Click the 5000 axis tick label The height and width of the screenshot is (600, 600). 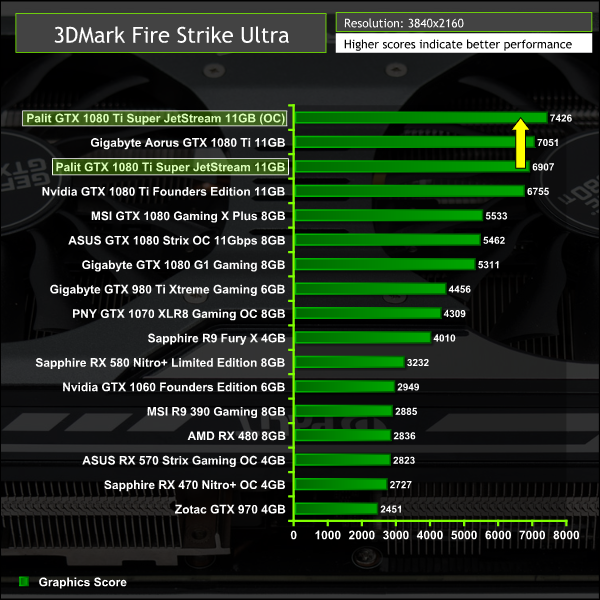pyautogui.click(x=464, y=535)
